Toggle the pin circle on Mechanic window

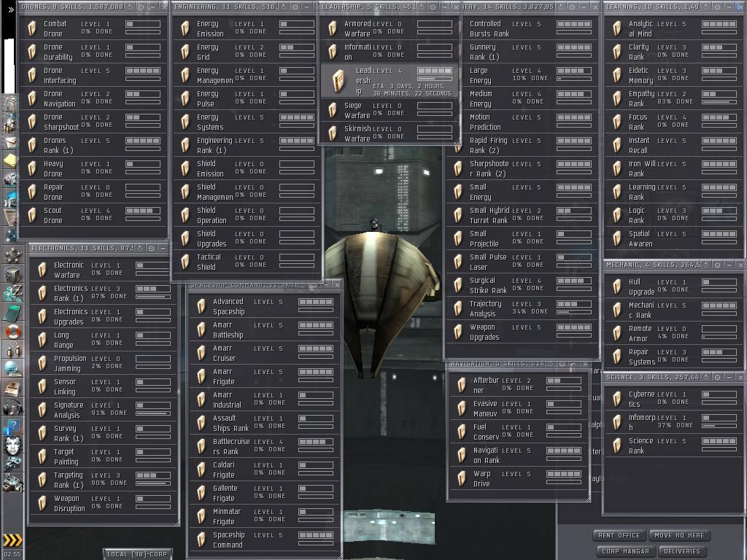pyautogui.click(x=718, y=265)
